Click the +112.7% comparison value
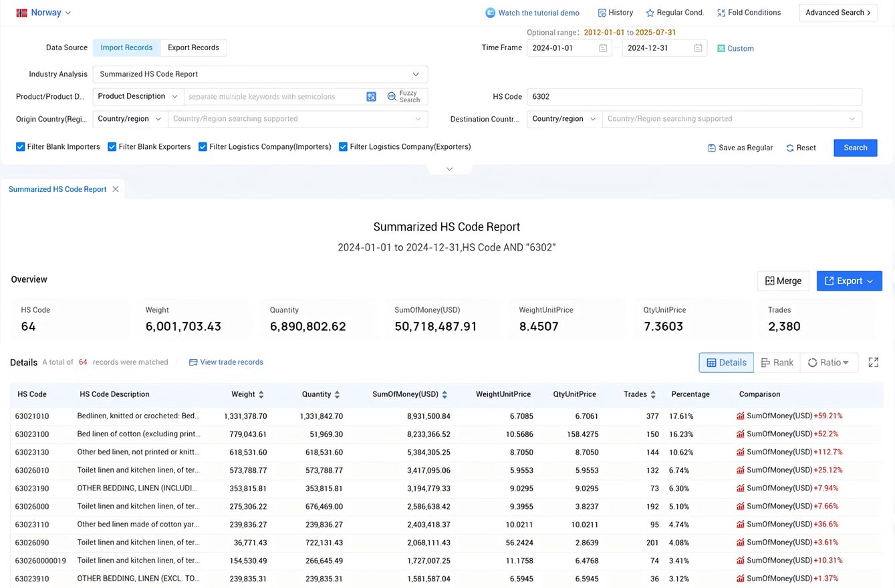The width and height of the screenshot is (895, 588). pyautogui.click(x=827, y=452)
